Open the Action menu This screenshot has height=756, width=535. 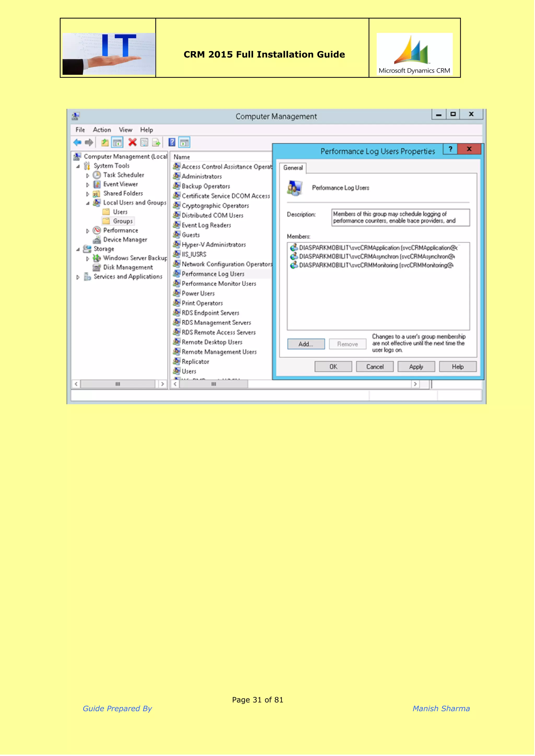[102, 130]
